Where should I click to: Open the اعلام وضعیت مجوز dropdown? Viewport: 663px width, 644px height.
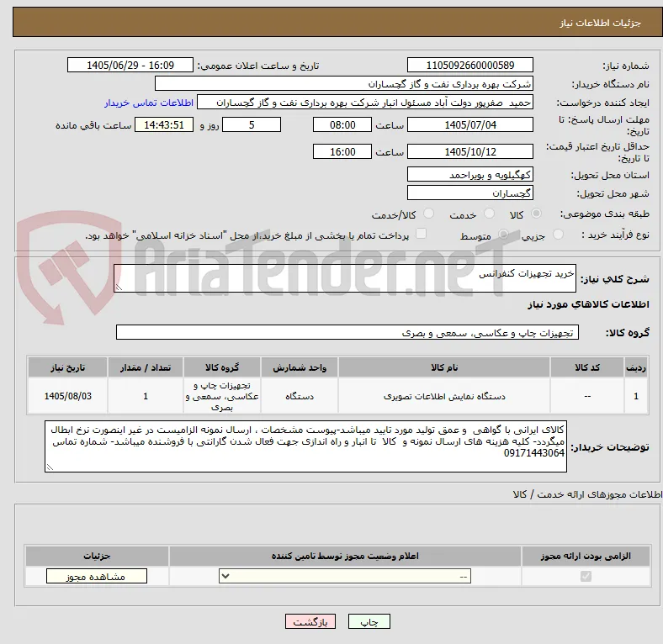345,577
